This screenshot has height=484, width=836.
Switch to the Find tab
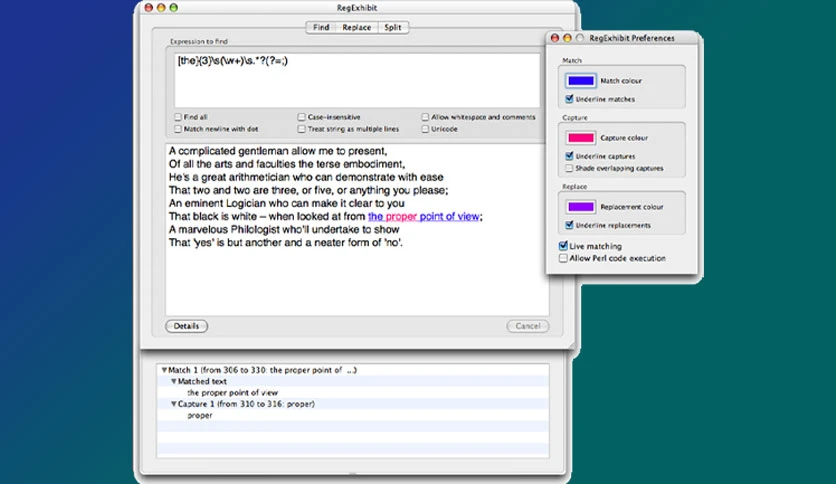tap(321, 27)
